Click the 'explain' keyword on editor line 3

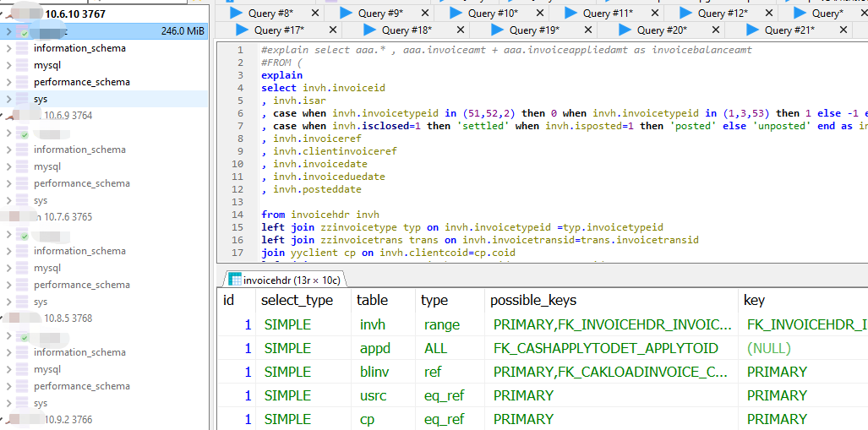(x=281, y=75)
